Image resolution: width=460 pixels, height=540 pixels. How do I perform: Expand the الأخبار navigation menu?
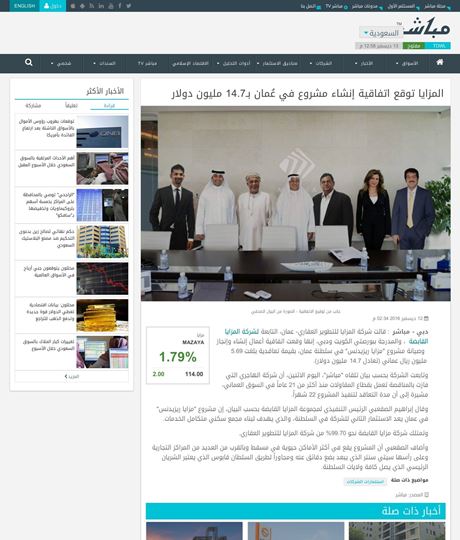[x=364, y=63]
